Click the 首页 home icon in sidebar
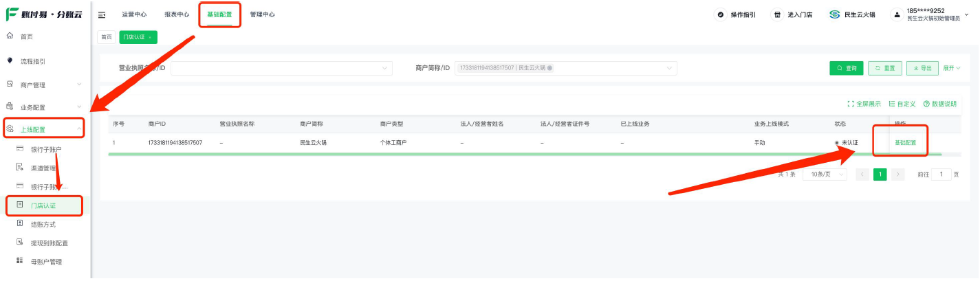Viewport: 980px width, 281px height. tap(10, 36)
